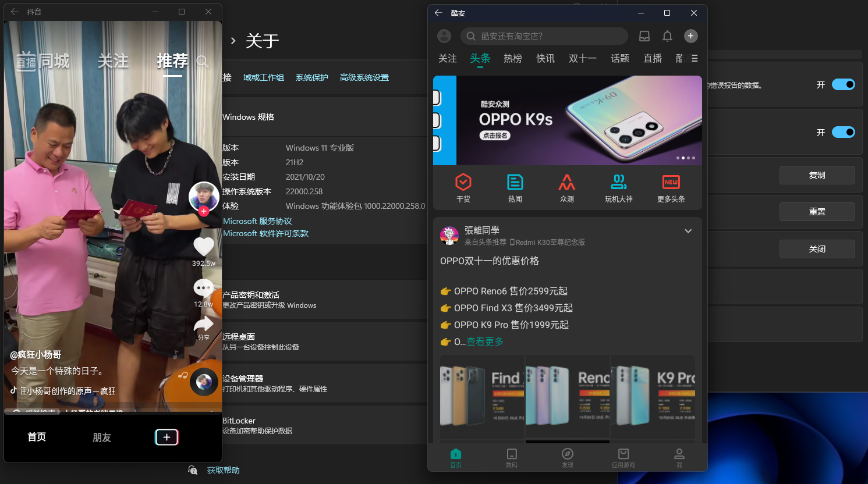
Task: Collapse 張離同學's post via its chevron
Action: [688, 231]
